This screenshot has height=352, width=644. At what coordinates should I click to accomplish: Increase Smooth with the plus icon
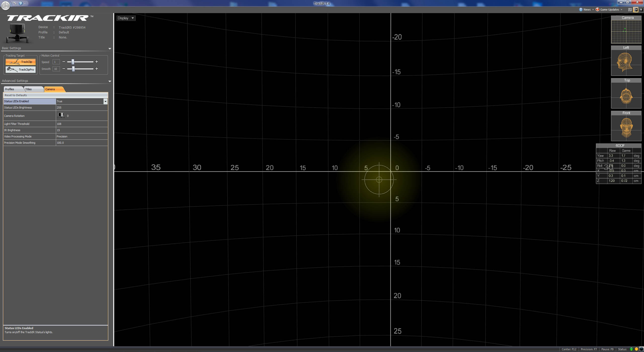(97, 69)
